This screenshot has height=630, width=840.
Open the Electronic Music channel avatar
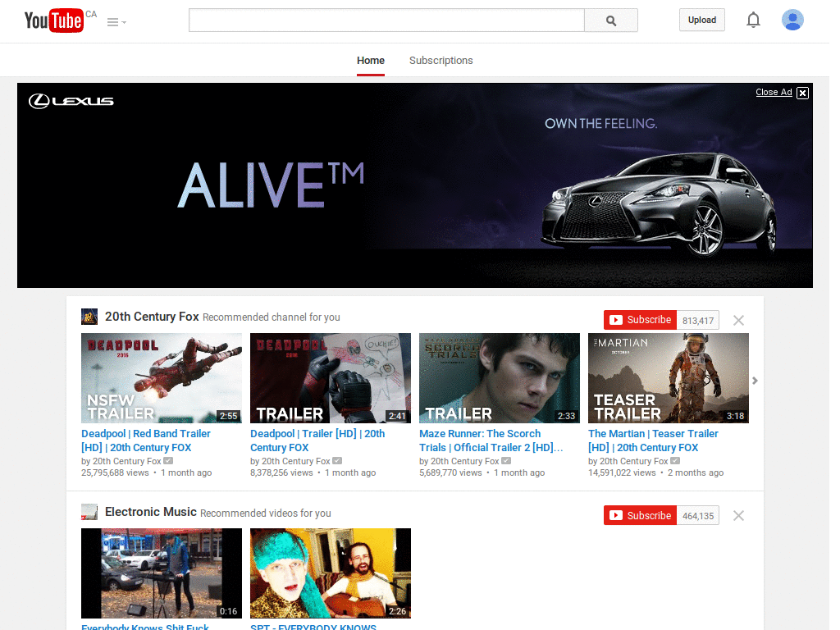pyautogui.click(x=89, y=512)
